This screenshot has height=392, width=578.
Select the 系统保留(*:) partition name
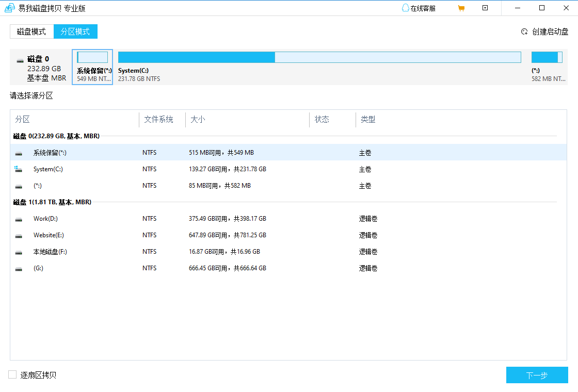coord(50,153)
